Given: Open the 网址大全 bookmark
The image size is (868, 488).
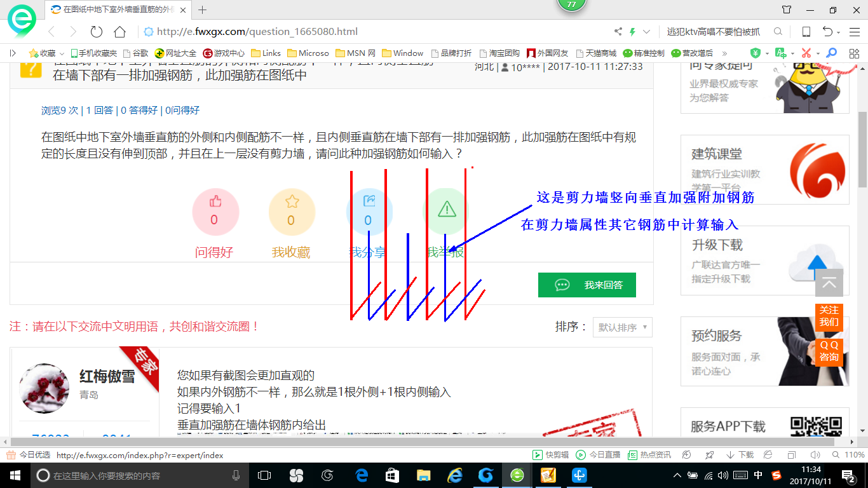Looking at the screenshot, I should point(176,53).
